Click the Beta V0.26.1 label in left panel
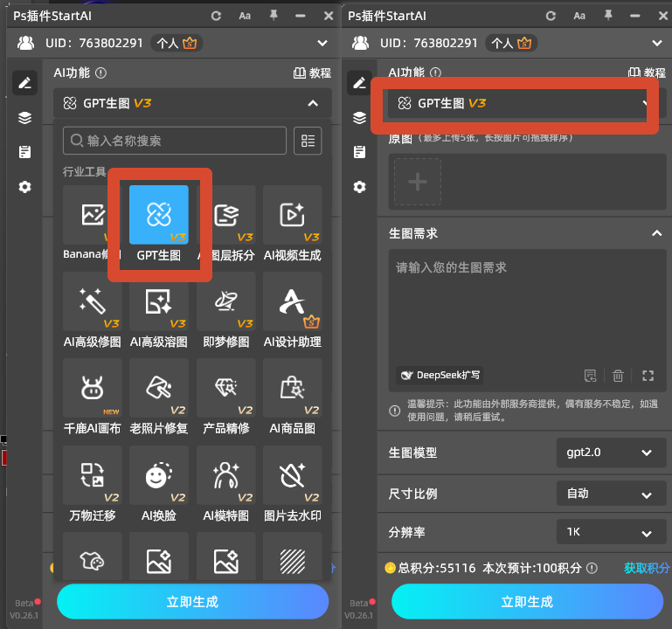This screenshot has width=672, height=629. 24,609
